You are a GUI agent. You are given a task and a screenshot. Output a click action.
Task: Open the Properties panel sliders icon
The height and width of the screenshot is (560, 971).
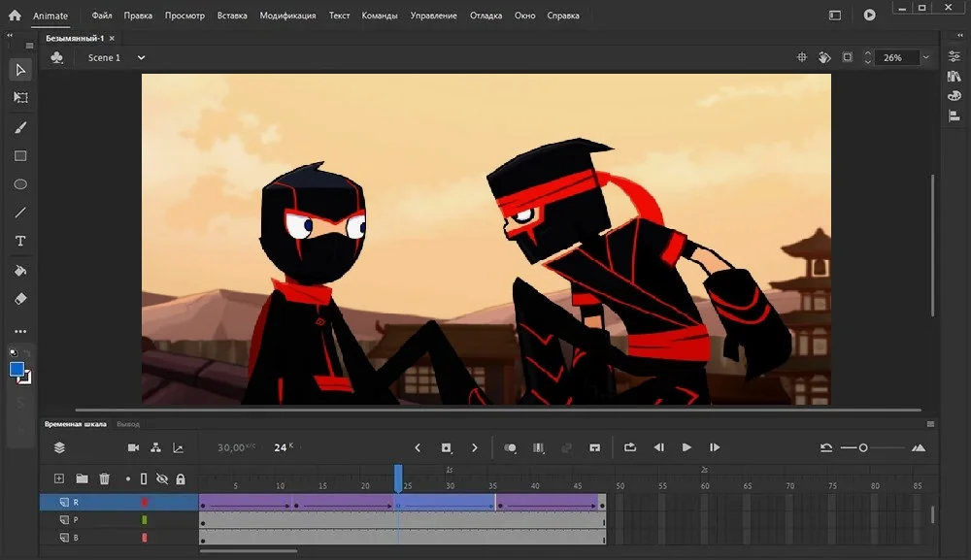point(954,56)
